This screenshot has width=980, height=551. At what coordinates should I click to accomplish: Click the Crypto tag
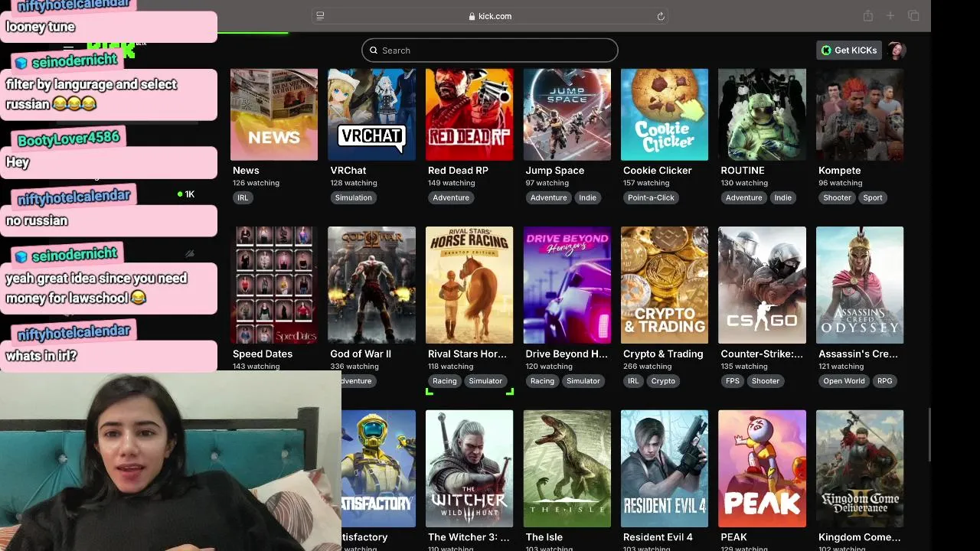tap(663, 381)
